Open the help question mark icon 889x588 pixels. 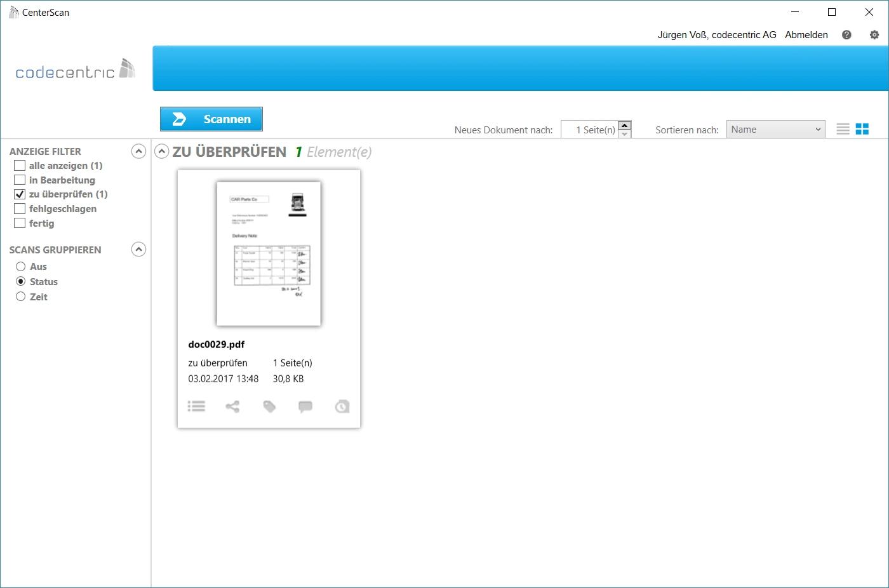(846, 35)
